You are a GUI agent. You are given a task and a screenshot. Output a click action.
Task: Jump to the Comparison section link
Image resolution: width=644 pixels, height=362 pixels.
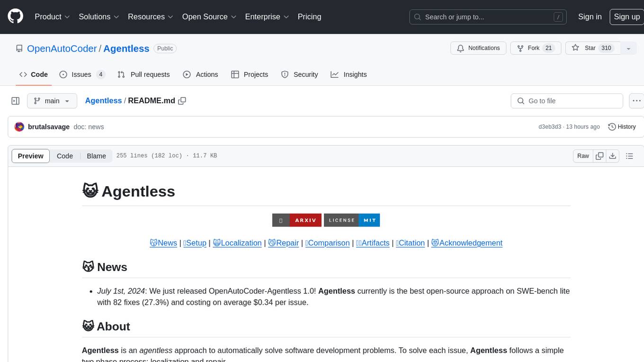coord(327,243)
